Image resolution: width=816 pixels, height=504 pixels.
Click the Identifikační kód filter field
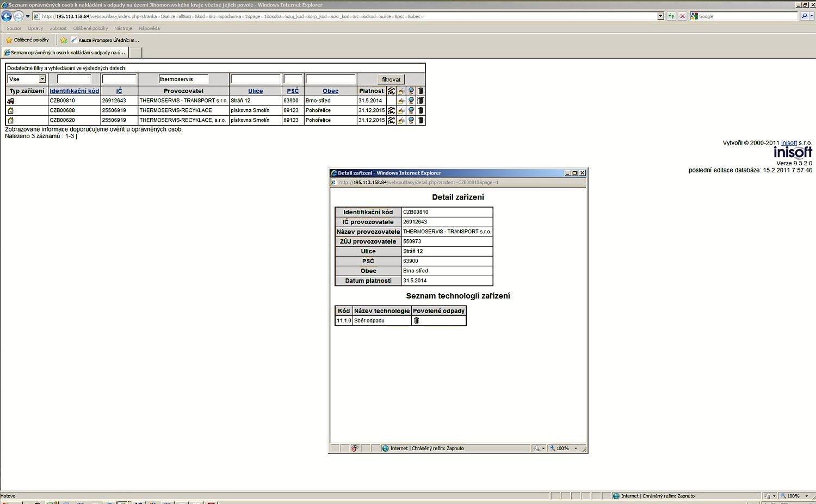click(x=74, y=79)
